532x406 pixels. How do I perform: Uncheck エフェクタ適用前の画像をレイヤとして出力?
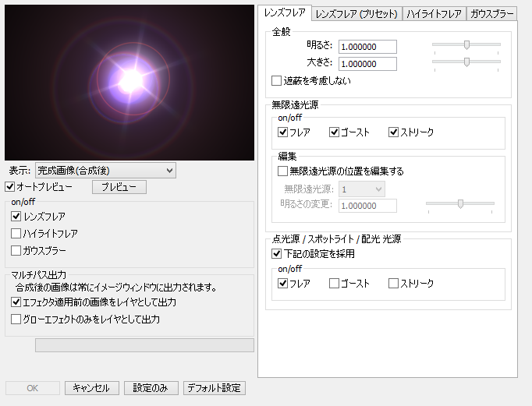16,302
